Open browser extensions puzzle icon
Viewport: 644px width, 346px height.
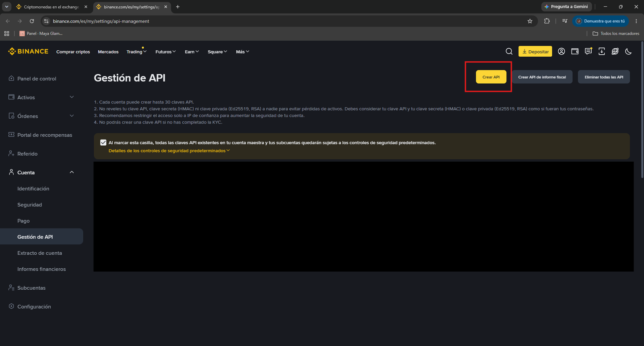547,21
